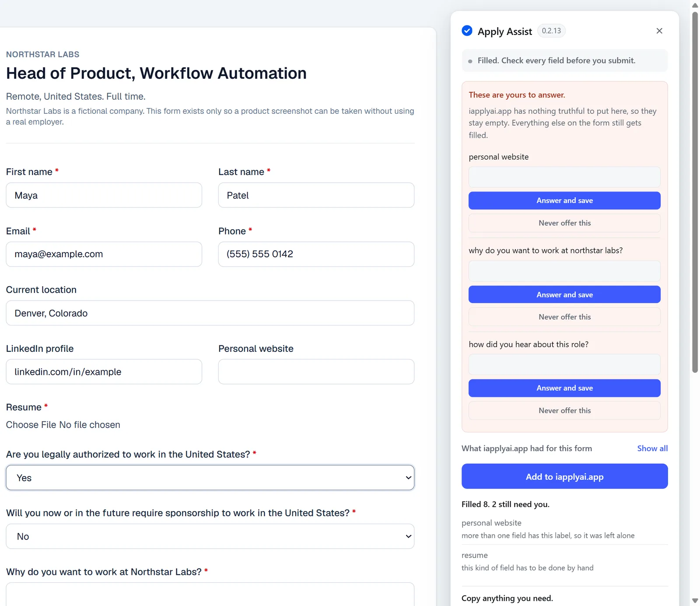The image size is (700, 606).
Task: Click Never offer this for why Northstar Labs
Action: [564, 317]
